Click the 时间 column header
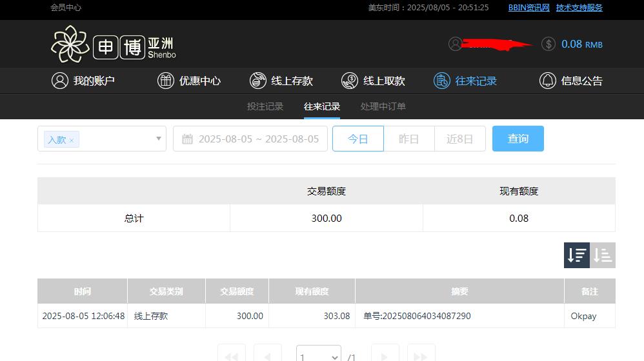The width and height of the screenshot is (644, 361). (x=83, y=291)
